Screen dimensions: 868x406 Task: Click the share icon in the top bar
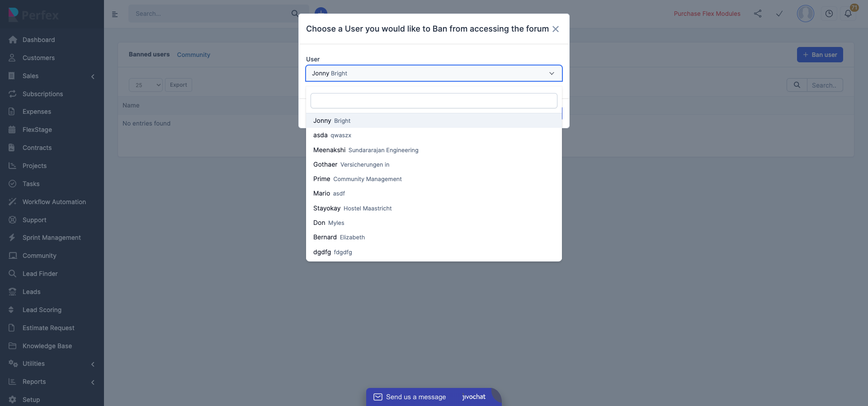pos(759,14)
